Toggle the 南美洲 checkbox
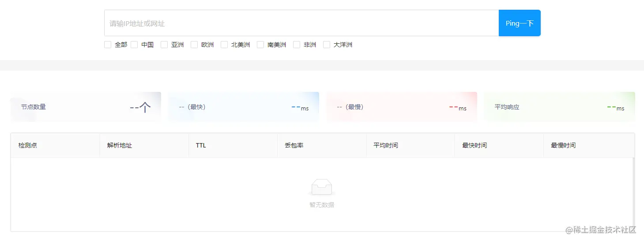The width and height of the screenshot is (644, 242). click(x=260, y=45)
